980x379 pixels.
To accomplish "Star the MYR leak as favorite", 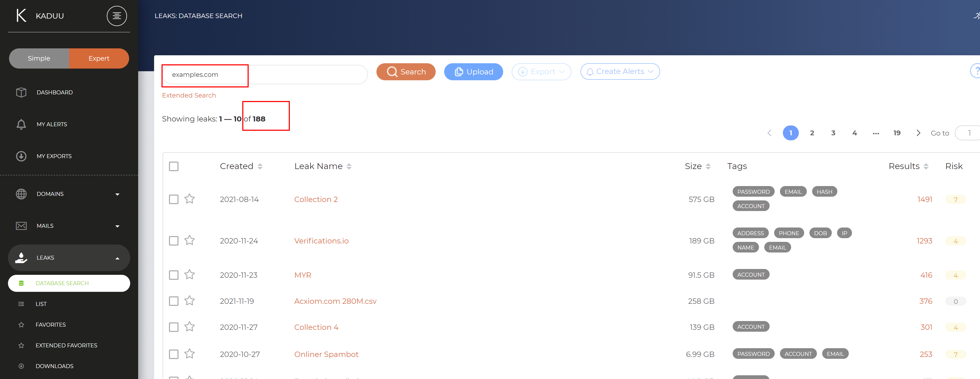I will click(x=189, y=274).
